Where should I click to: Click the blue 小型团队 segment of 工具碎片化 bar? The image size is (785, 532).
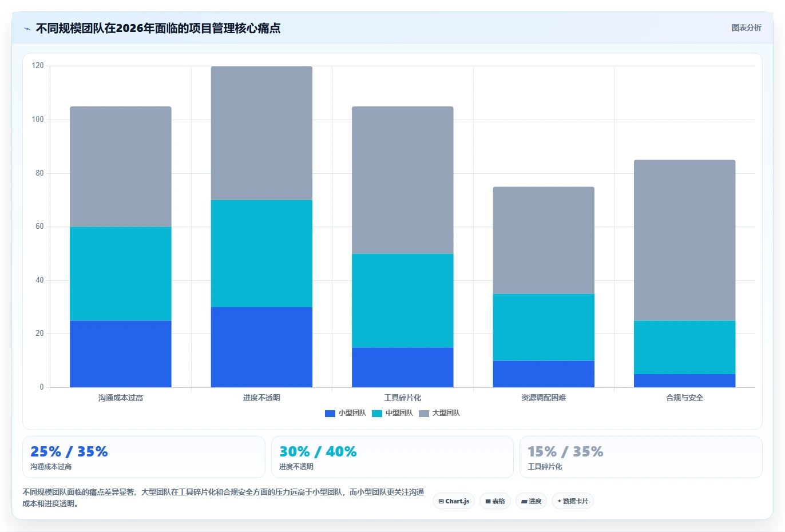pyautogui.click(x=403, y=367)
